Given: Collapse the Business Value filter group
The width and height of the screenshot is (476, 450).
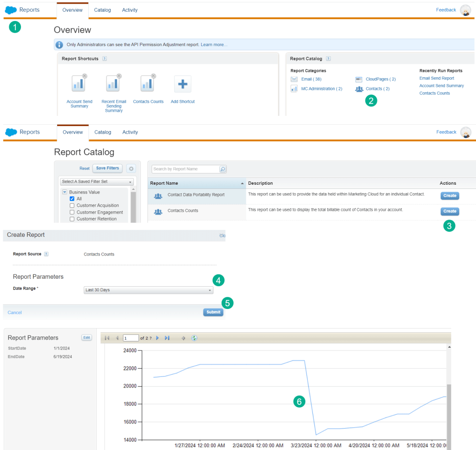Looking at the screenshot, I should (65, 192).
